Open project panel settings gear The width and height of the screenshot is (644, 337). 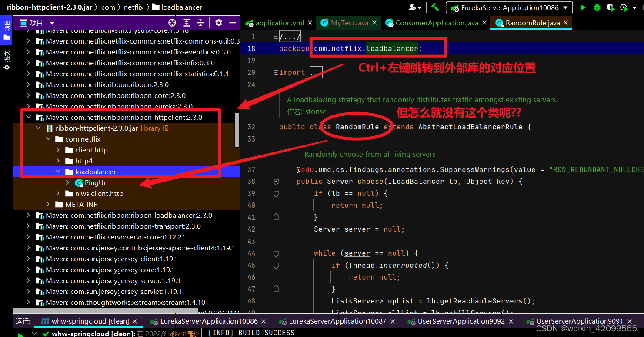coord(219,23)
